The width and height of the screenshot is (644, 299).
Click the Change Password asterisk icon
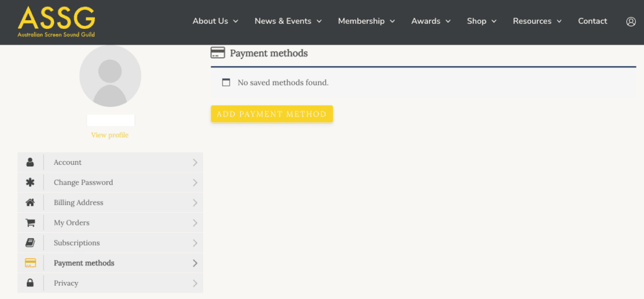30,182
